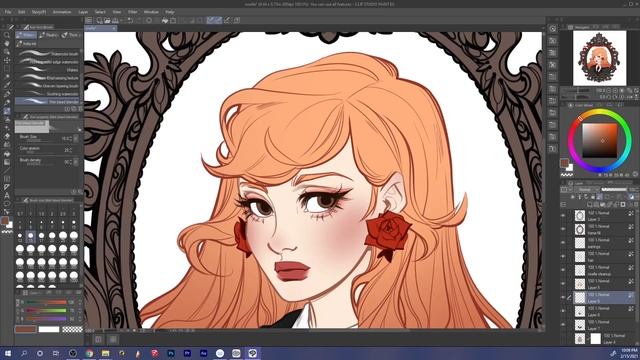Image resolution: width=640 pixels, height=360 pixels.
Task: Hide Layer 2 with its eye icon
Action: (x=563, y=216)
